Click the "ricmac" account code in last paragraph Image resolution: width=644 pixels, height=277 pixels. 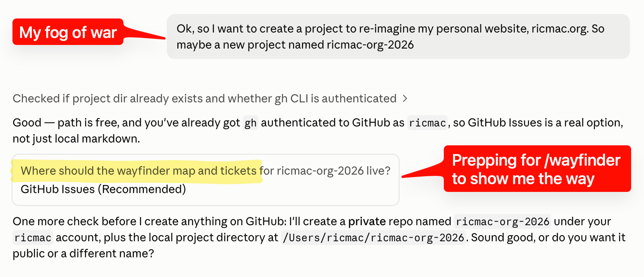(x=33, y=238)
